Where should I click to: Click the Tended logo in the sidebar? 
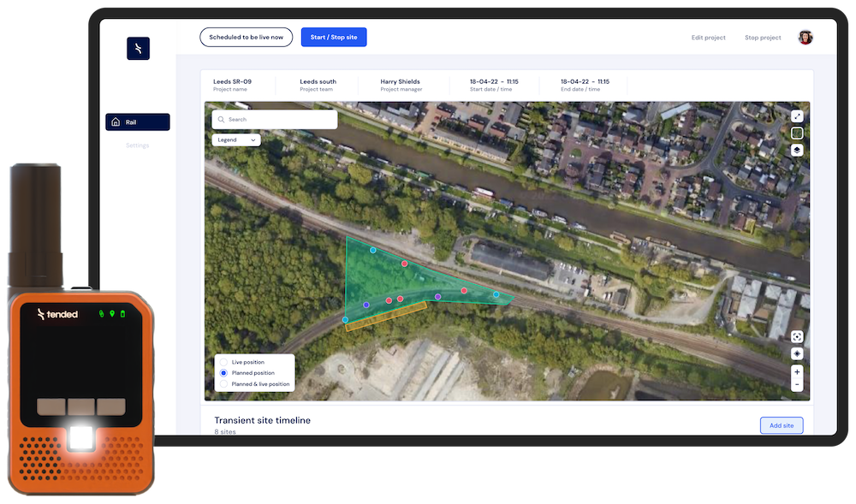point(138,49)
